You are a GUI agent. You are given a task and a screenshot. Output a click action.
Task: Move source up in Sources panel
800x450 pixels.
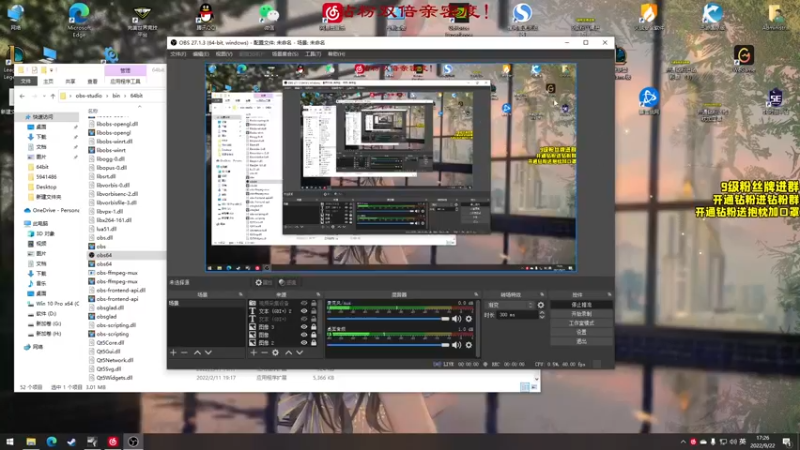click(x=289, y=353)
